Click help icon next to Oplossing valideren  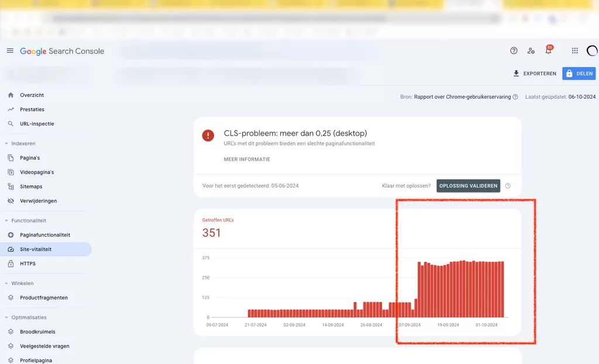[508, 186]
